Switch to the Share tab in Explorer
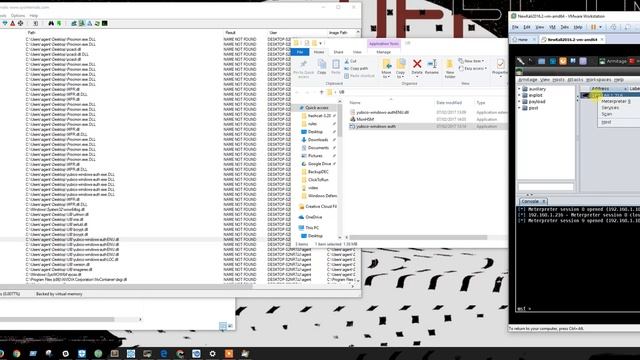 (x=338, y=52)
